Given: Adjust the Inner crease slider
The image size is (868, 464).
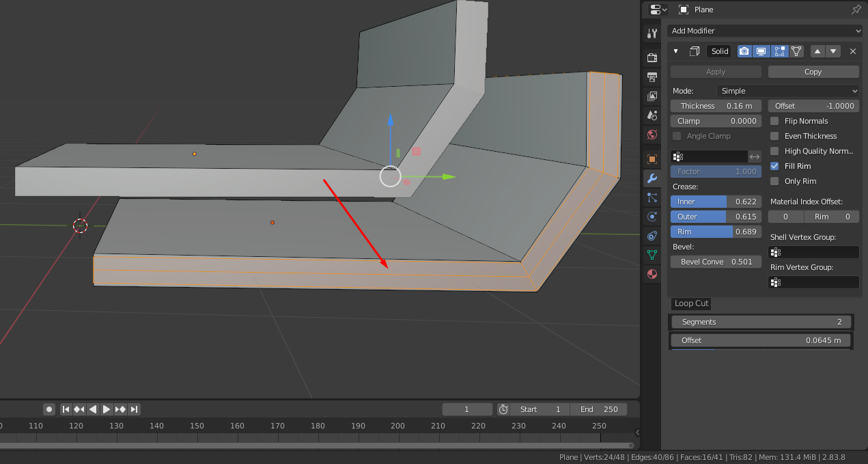Looking at the screenshot, I should tap(716, 202).
